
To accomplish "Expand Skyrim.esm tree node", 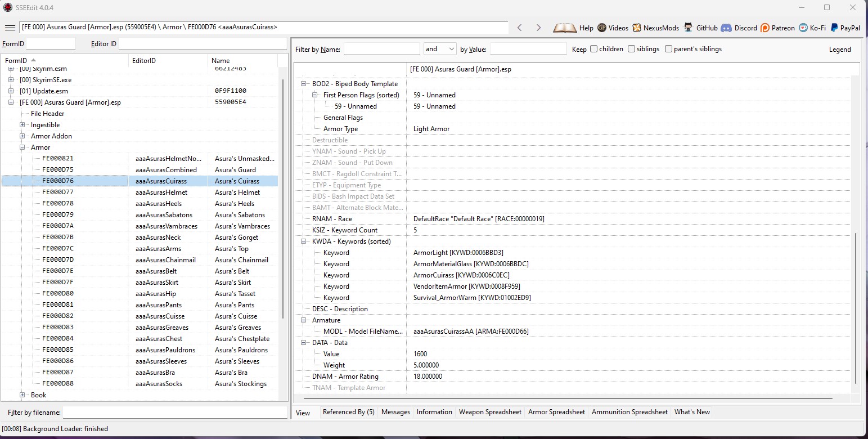I will 11,69.
